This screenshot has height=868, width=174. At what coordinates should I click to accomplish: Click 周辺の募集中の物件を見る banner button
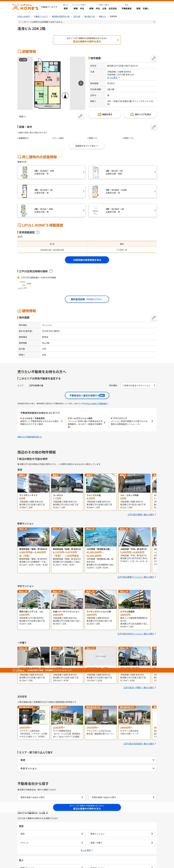click(87, 40)
